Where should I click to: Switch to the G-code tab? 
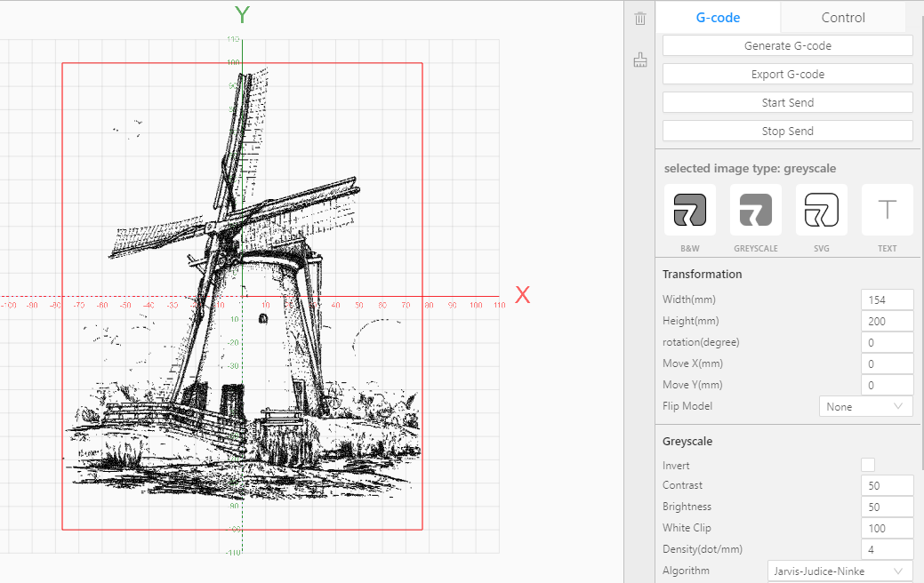(x=718, y=18)
